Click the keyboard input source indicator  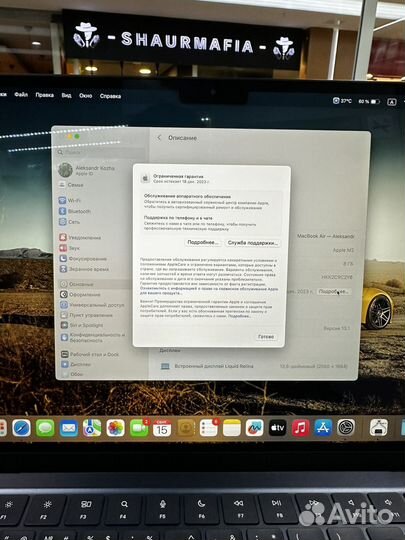pyautogui.click(x=392, y=102)
